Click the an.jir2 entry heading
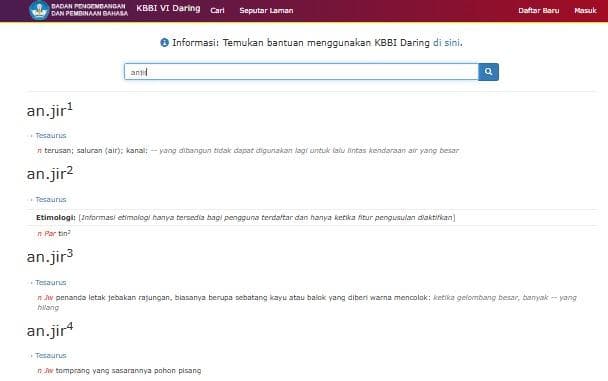 [x=50, y=173]
